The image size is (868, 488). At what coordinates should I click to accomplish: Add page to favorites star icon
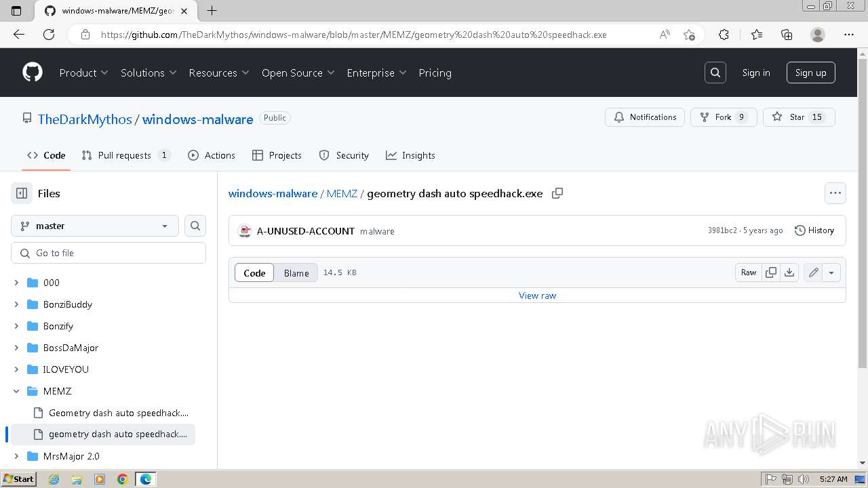click(689, 35)
